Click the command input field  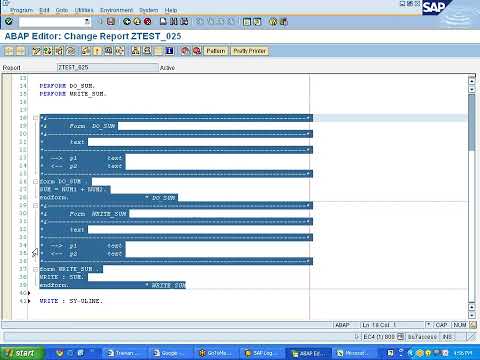tap(52, 22)
